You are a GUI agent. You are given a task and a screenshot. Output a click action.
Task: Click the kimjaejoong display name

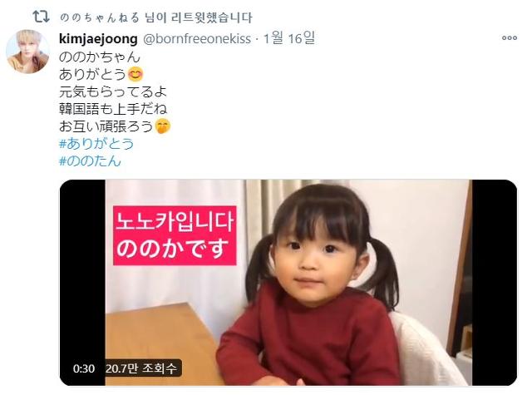coord(98,39)
